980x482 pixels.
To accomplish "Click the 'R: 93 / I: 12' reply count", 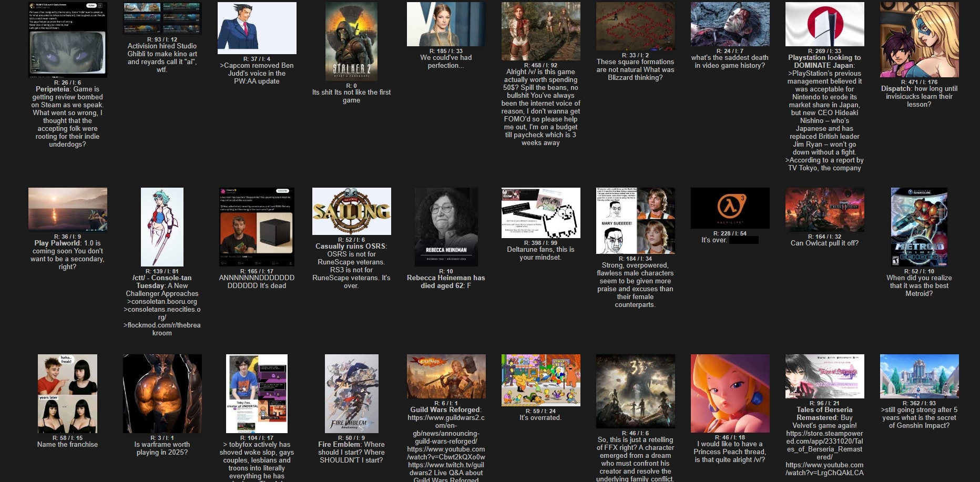I will coord(162,39).
